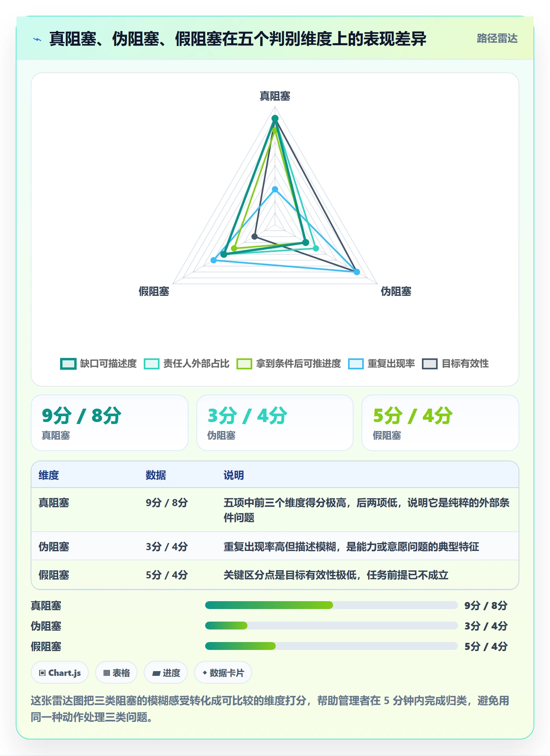The image size is (550, 756).
Task: Click the 伪阻塞 progress bar
Action: click(331, 626)
